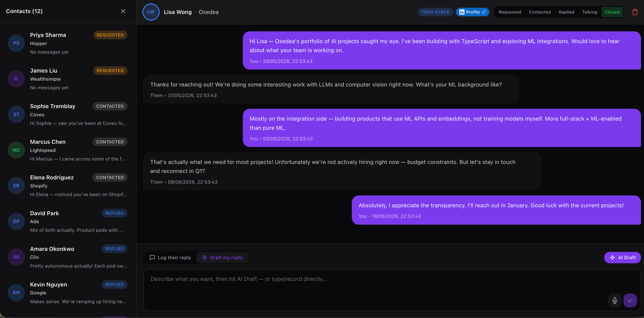Click the Lisa Wong name in header

point(178,12)
